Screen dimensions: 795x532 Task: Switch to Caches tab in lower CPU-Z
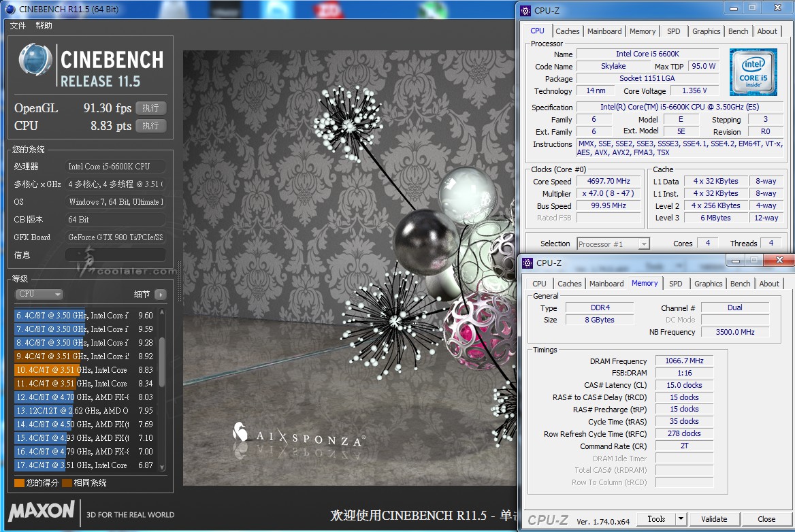(570, 284)
